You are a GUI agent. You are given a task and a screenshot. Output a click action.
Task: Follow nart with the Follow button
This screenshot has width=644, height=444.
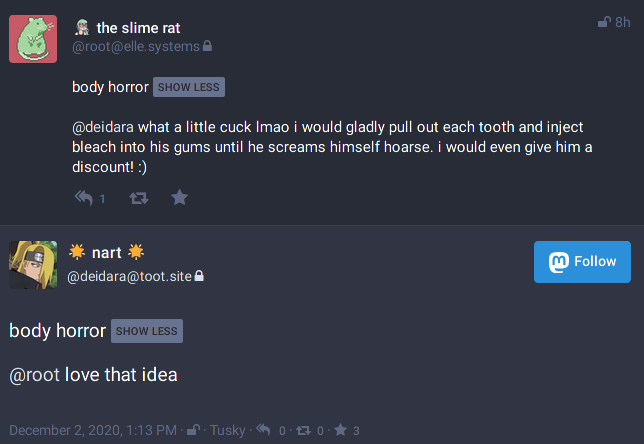(x=582, y=262)
